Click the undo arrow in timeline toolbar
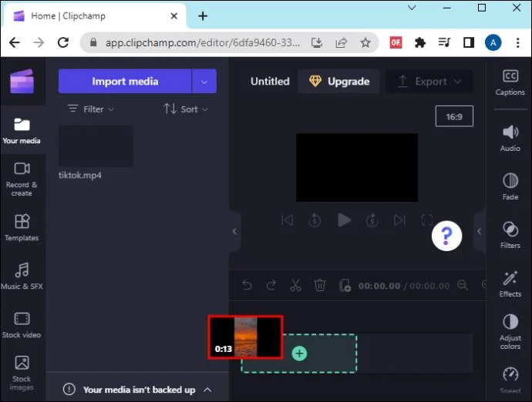The width and height of the screenshot is (532, 402). [x=247, y=286]
